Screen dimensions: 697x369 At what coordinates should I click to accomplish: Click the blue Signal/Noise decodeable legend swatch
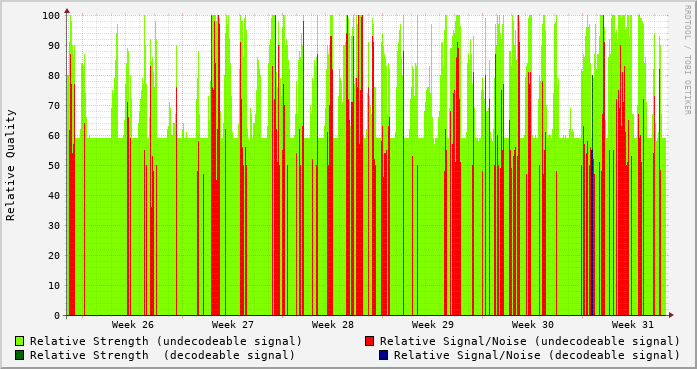384,355
